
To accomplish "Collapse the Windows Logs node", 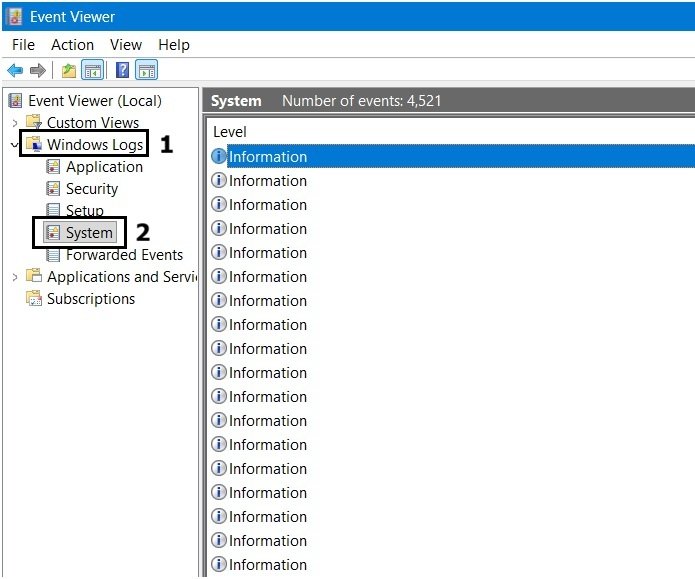I will pos(15,145).
